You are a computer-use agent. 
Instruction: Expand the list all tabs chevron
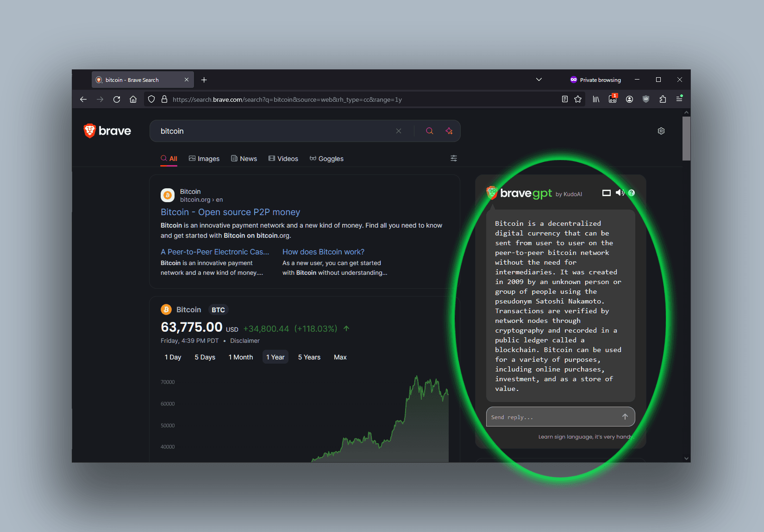(539, 80)
